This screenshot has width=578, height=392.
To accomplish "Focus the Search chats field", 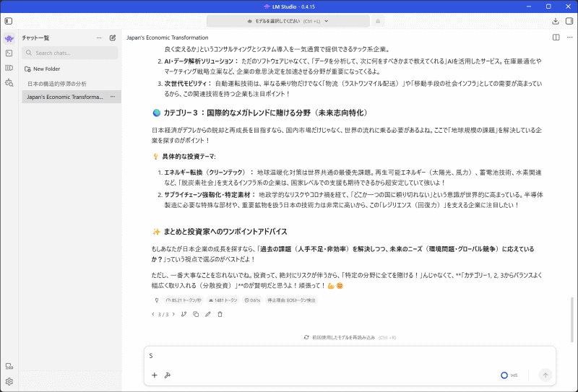I will [69, 53].
